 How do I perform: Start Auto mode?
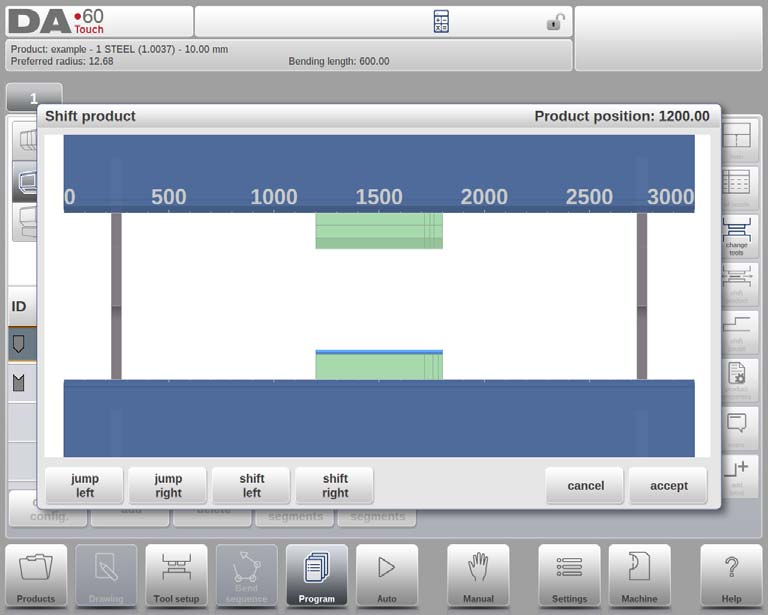[x=387, y=576]
